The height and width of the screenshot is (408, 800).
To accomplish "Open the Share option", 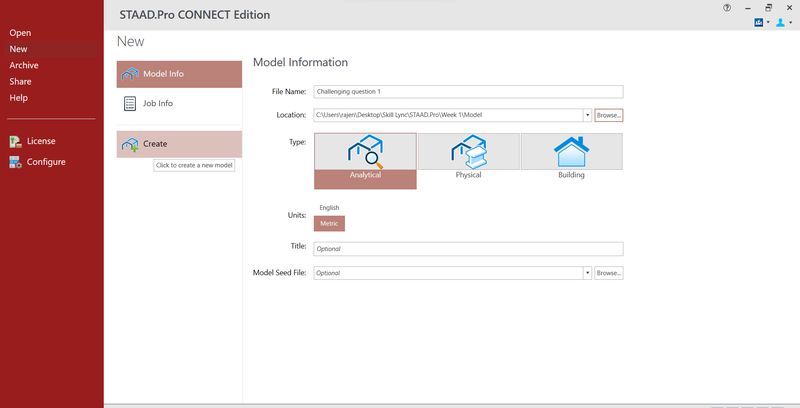I will click(x=20, y=82).
